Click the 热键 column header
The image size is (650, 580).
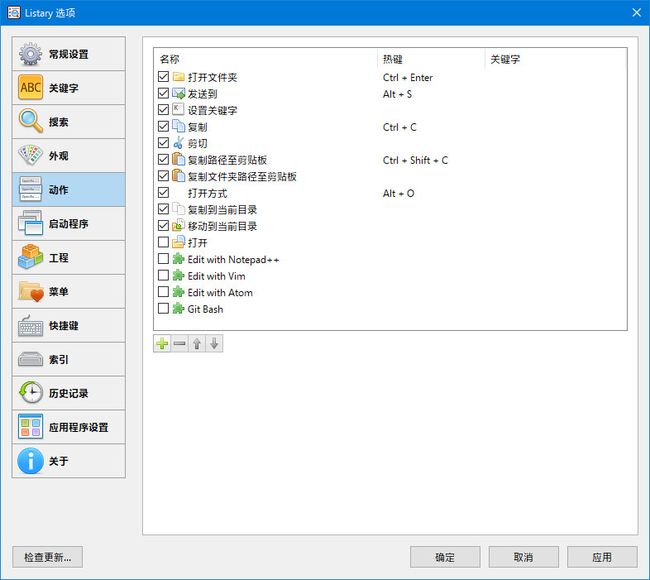431,59
